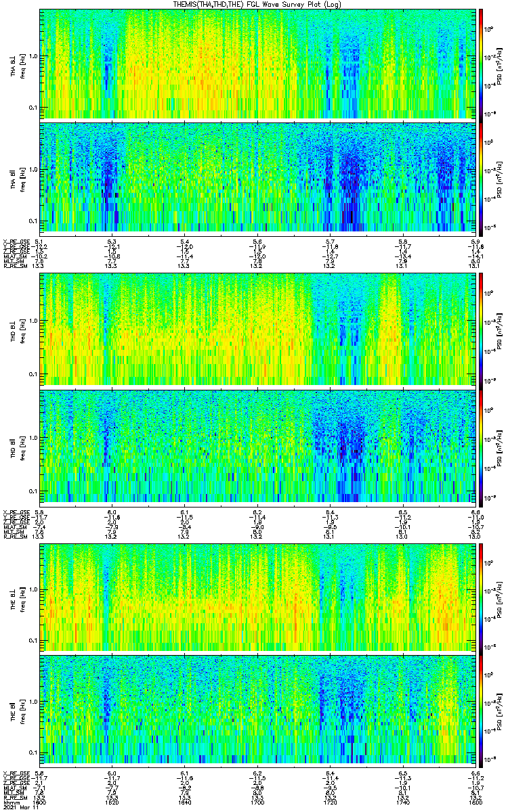This screenshot has width=508, height=812.
Task: Click the 0.1 frequency tick on THE B-parallel axis
Action: (x=33, y=752)
